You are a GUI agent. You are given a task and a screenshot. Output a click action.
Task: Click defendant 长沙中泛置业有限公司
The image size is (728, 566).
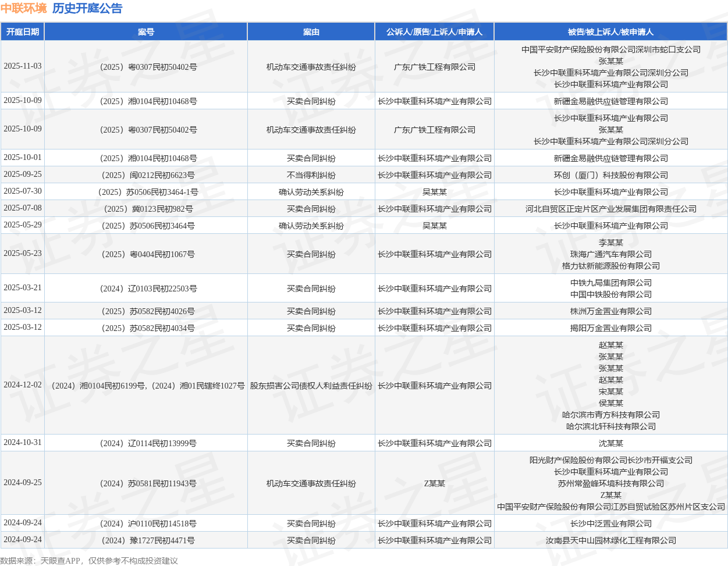[x=611, y=524]
